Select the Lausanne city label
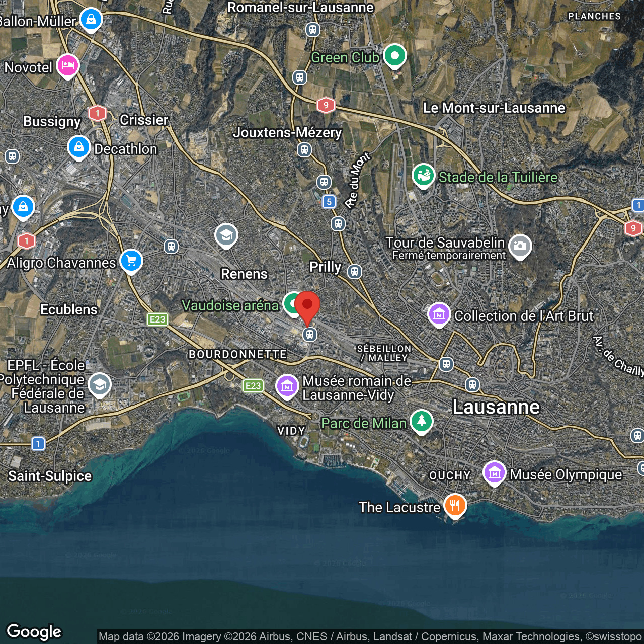 (496, 407)
